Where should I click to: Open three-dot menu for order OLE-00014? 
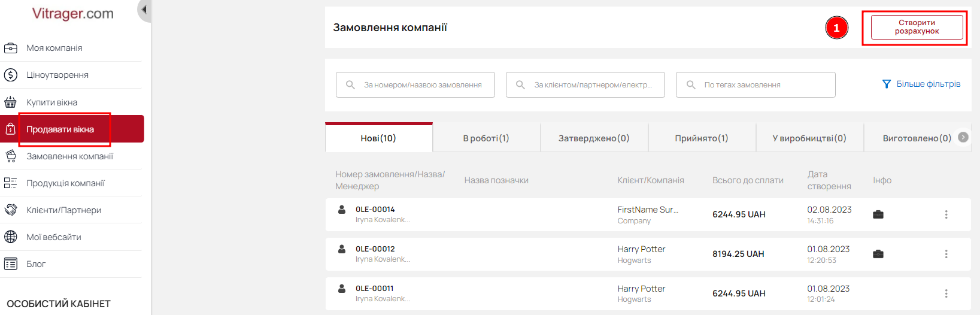946,214
